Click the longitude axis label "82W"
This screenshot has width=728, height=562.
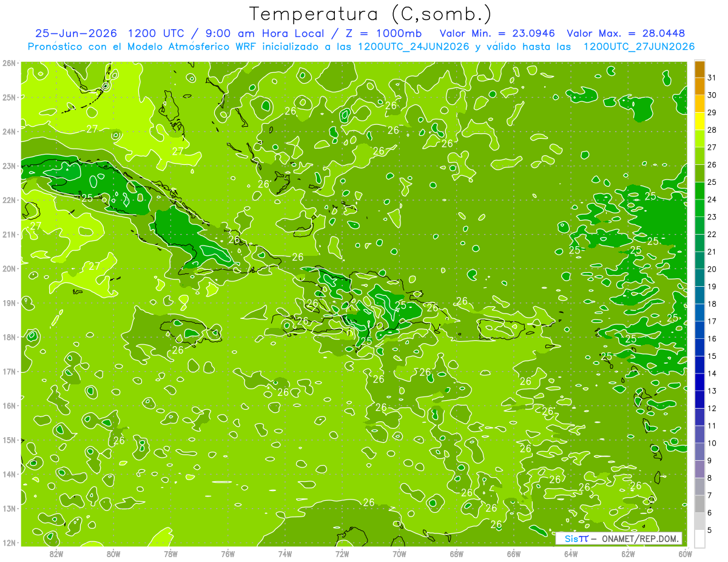tap(56, 554)
